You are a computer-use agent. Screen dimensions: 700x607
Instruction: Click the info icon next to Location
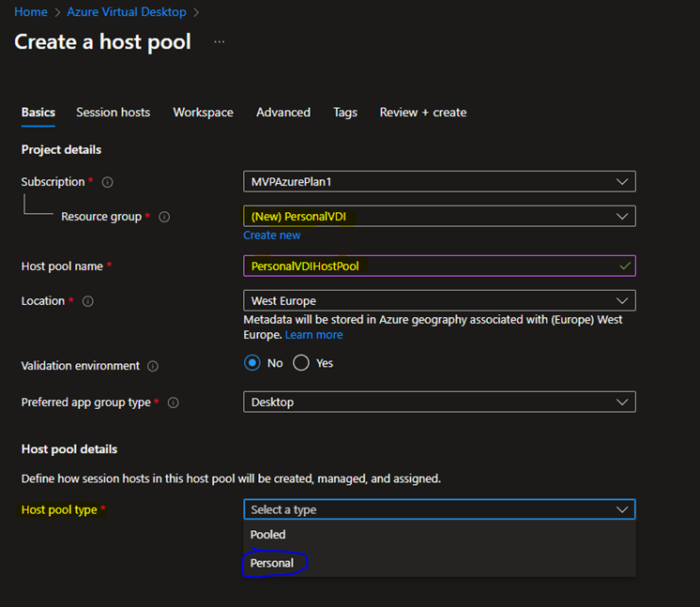[87, 301]
